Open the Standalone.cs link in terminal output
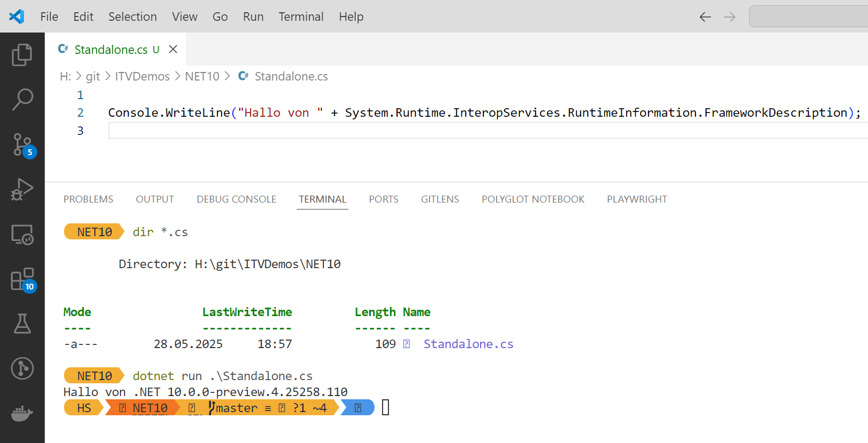Viewport: 868px width, 443px height. (x=468, y=344)
